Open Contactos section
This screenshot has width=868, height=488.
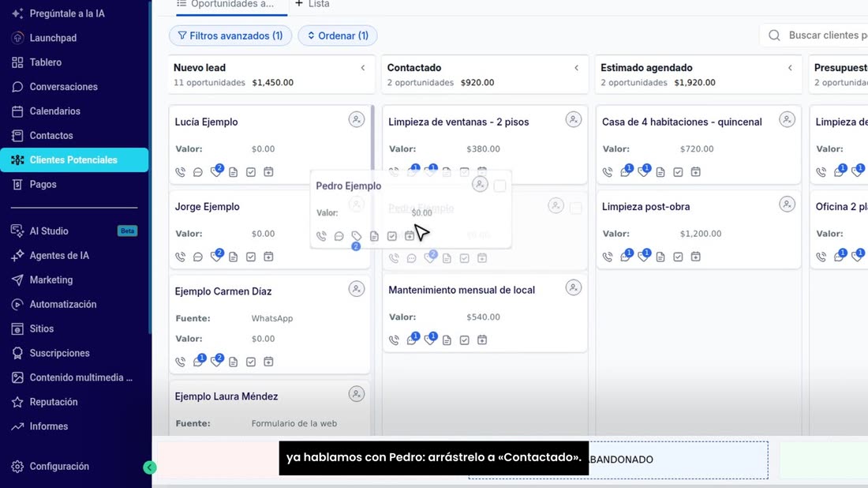[x=51, y=135]
